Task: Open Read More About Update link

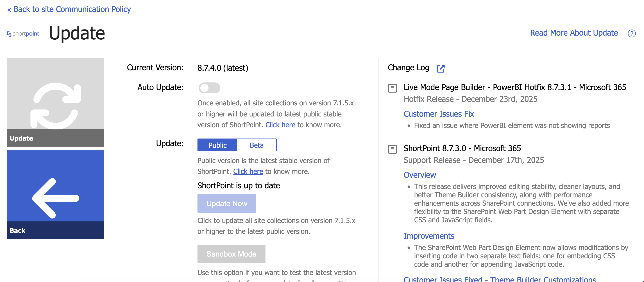Action: coord(574,33)
